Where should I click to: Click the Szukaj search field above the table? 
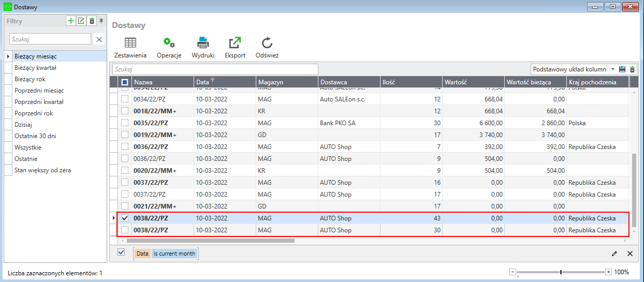point(215,69)
